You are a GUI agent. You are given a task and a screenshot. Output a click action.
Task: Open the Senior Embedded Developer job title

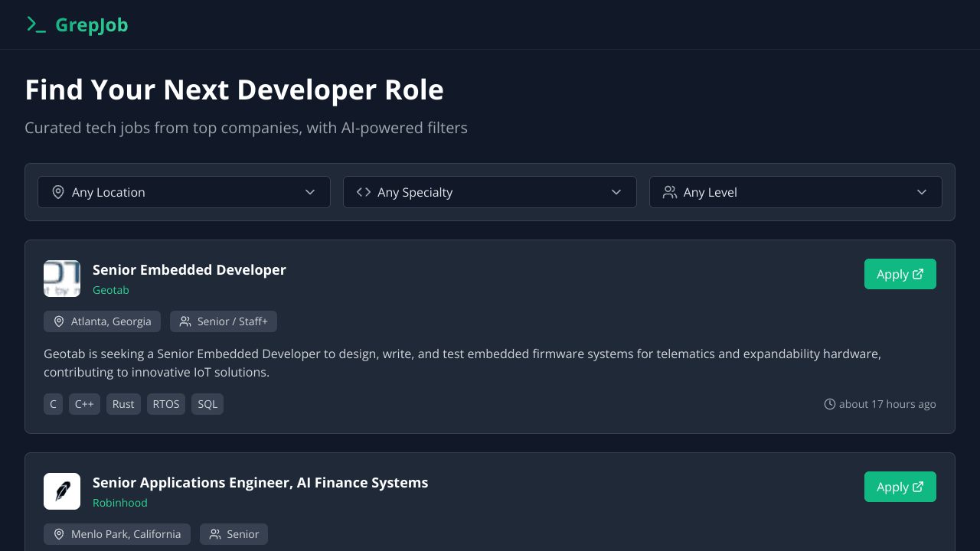coord(189,269)
